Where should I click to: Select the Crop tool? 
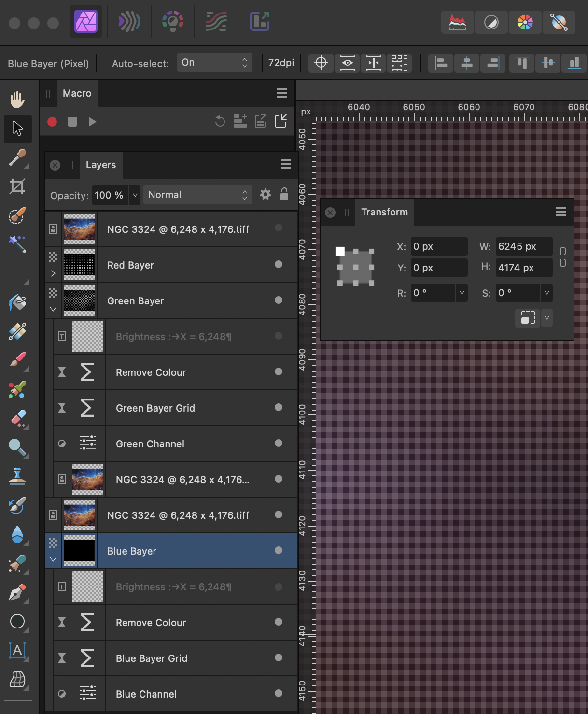pos(17,186)
